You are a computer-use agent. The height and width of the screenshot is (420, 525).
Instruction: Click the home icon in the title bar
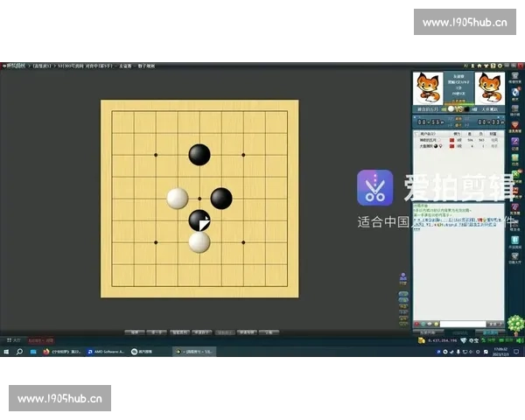[479, 66]
